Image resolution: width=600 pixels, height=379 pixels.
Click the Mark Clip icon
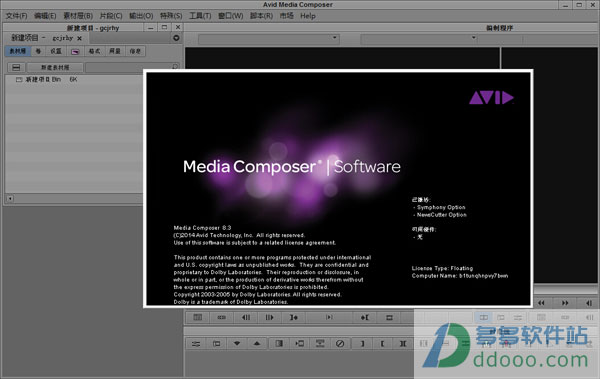(x=403, y=344)
